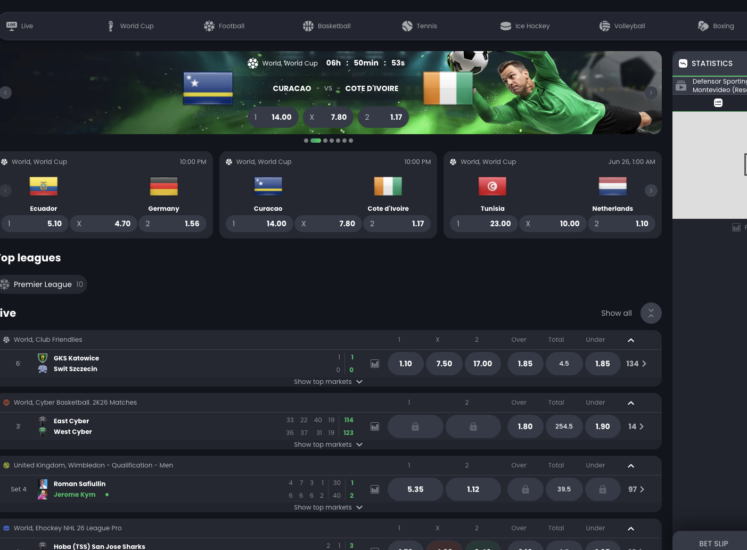747x550 pixels.
Task: Open the Ice Hockey category
Action: [x=525, y=26]
